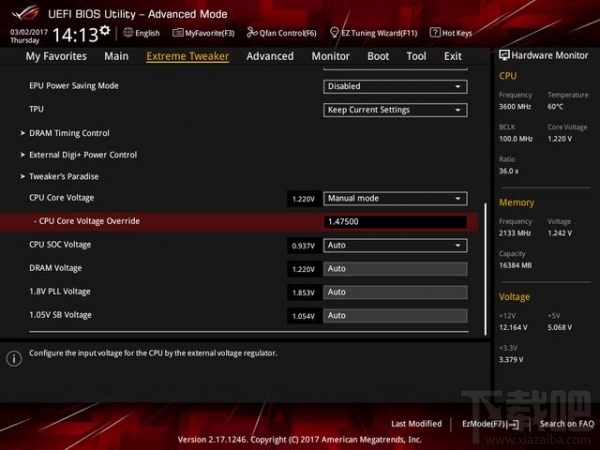Viewport: 600px width, 450px height.
Task: Click the 1.853V PLL voltage readout
Action: pos(303,293)
